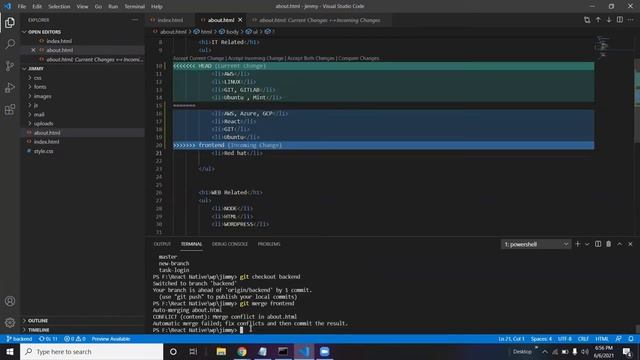The height and width of the screenshot is (360, 640).
Task: Open style.css in the file tree
Action: point(43,151)
